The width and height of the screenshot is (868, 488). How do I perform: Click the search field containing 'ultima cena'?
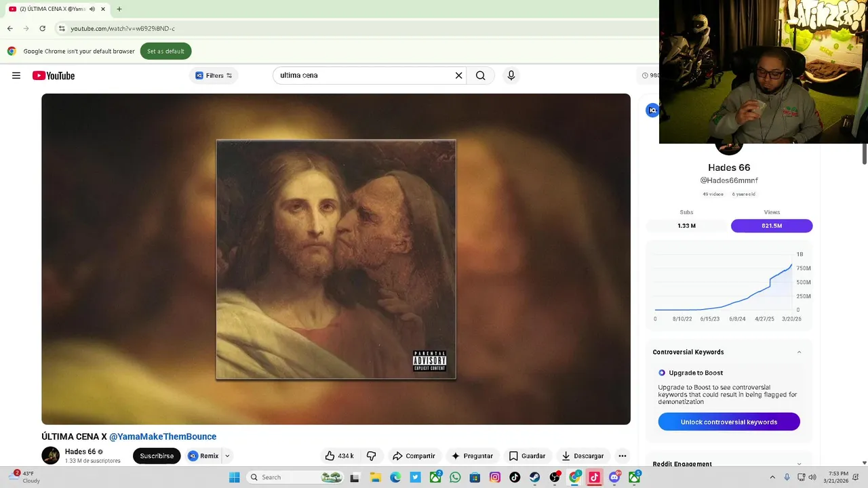[370, 75]
